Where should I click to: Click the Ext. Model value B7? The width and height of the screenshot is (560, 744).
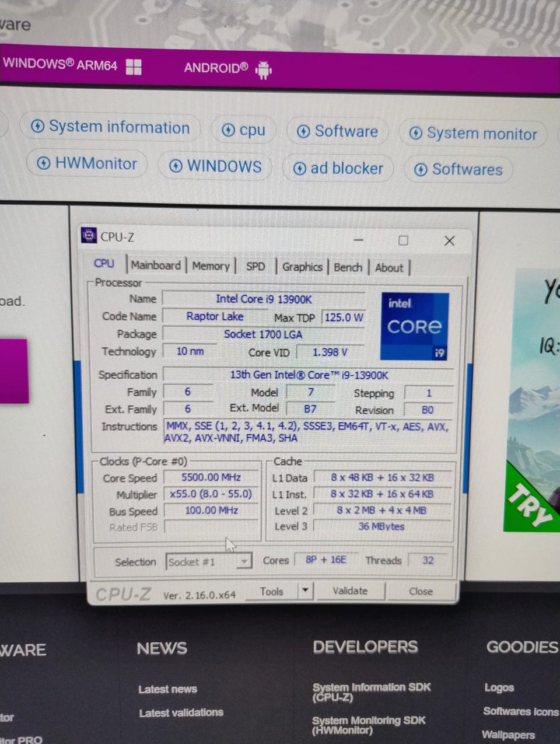(x=310, y=409)
